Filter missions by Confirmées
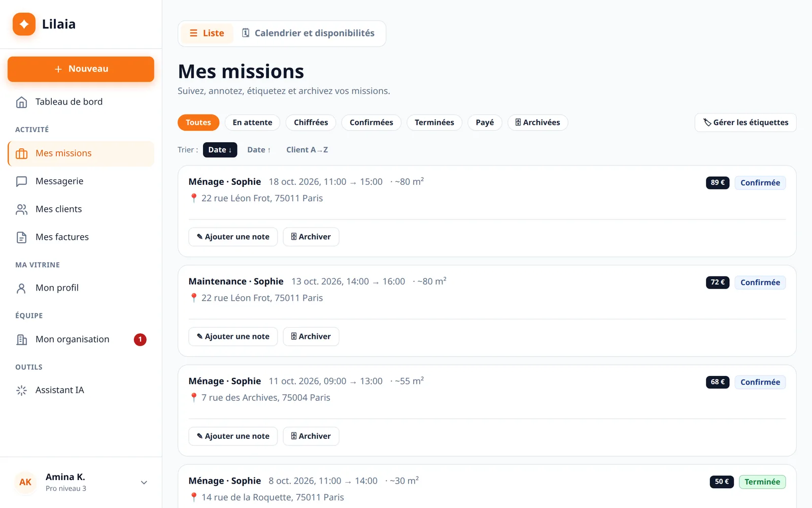812x508 pixels. pyautogui.click(x=371, y=122)
